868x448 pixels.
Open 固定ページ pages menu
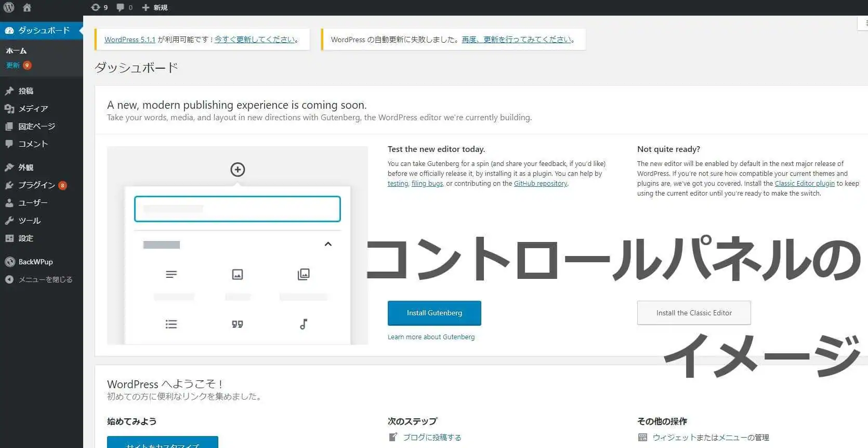pos(42,126)
